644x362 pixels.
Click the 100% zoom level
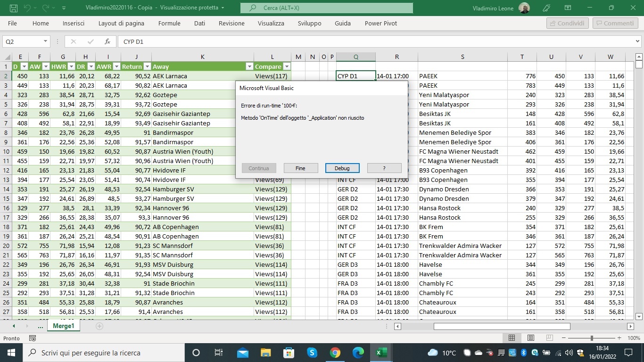point(634,338)
